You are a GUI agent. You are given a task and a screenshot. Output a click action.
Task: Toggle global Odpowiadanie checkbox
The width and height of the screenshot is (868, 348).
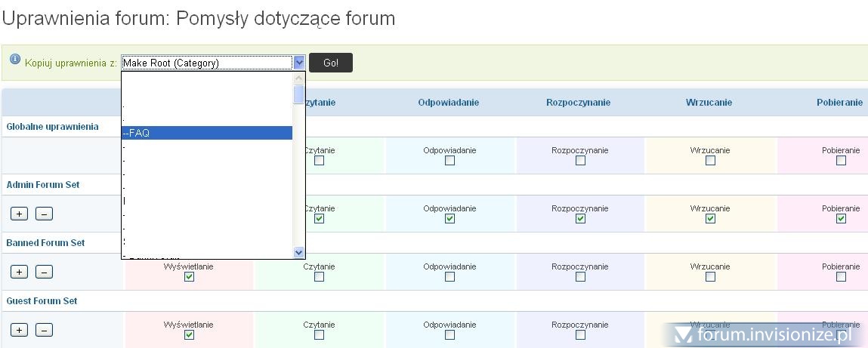coord(449,161)
